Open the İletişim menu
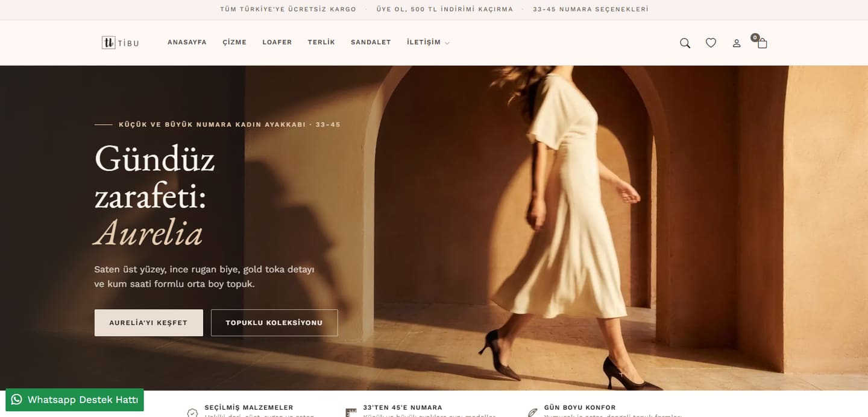Viewport: 868px width, 417px height. [x=424, y=42]
